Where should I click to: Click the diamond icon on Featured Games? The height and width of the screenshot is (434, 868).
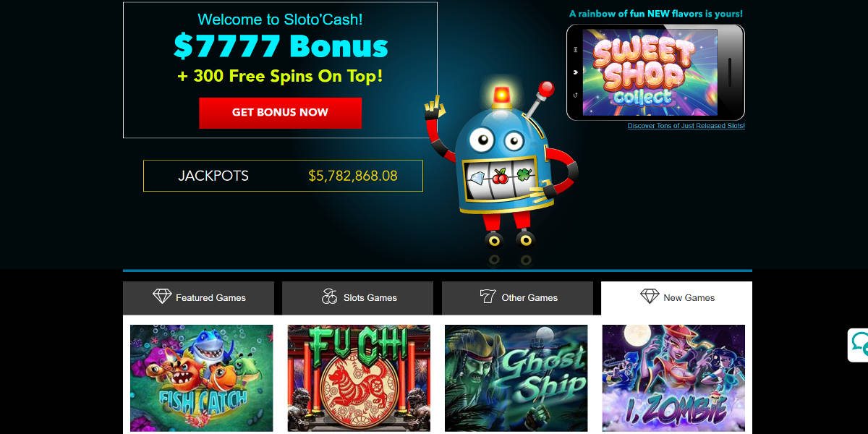tap(162, 297)
